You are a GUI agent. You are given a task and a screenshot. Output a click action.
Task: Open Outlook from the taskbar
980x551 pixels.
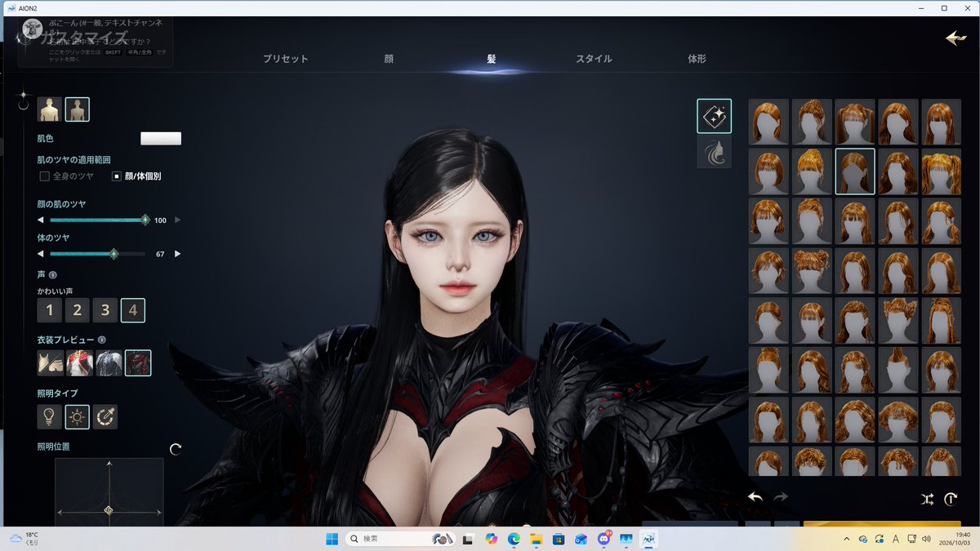pos(581,539)
